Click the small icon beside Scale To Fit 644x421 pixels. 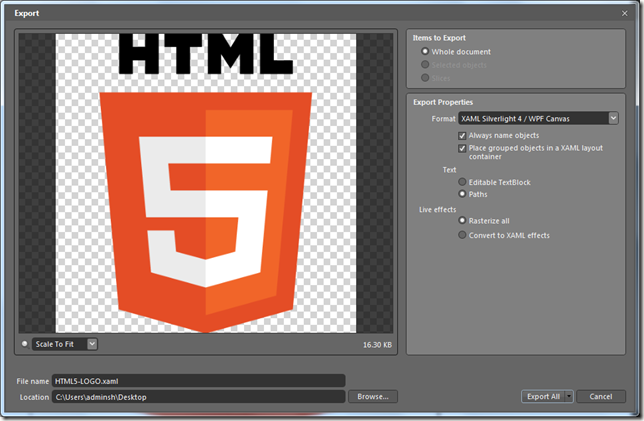[x=25, y=343]
